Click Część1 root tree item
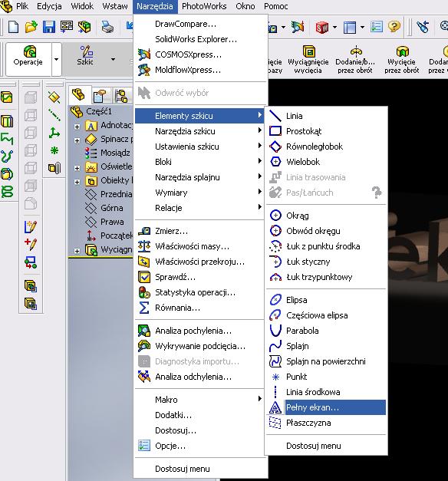The image size is (448, 481). click(91, 111)
